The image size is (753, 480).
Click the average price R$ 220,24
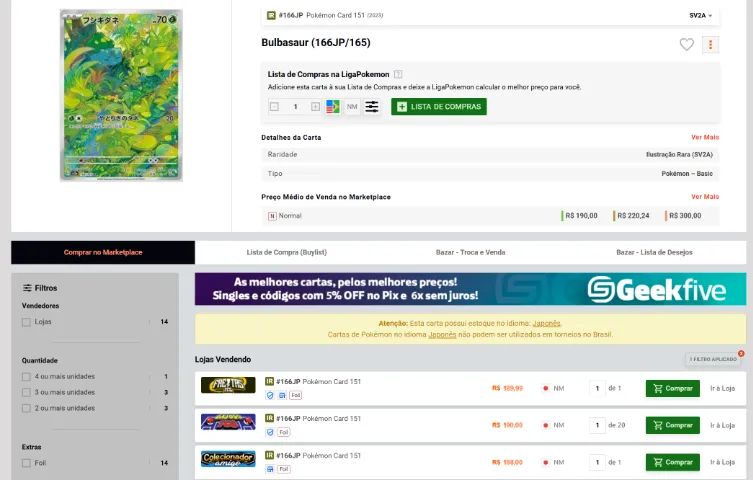633,216
